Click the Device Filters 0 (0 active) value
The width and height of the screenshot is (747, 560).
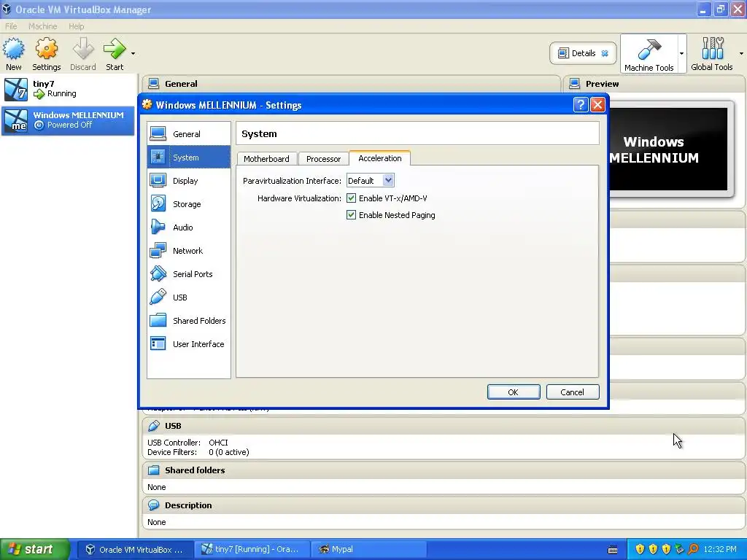point(228,452)
